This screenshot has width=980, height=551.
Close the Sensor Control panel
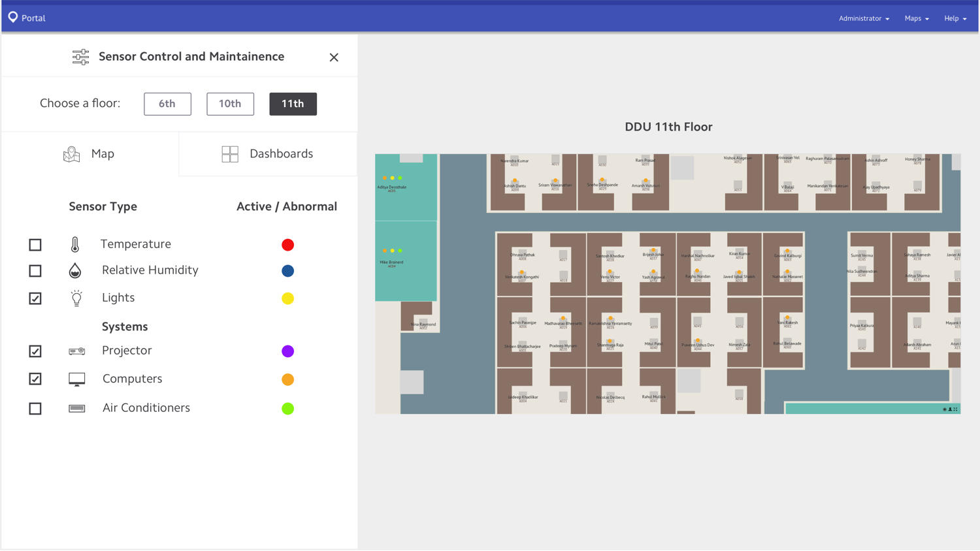[334, 57]
